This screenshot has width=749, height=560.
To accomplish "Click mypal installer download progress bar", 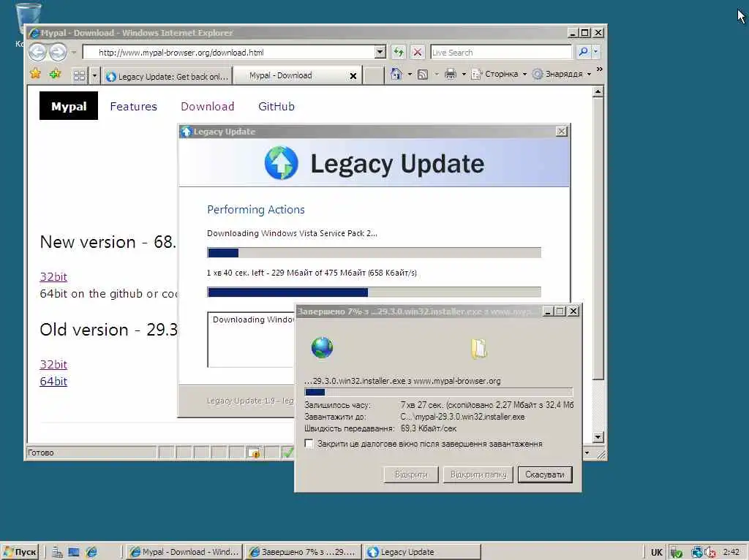I will tap(439, 393).
